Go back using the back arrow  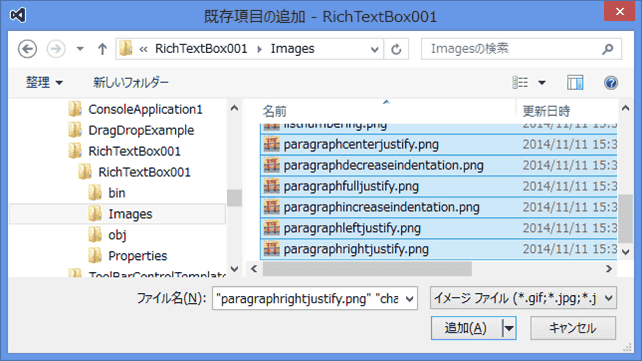tap(27, 49)
